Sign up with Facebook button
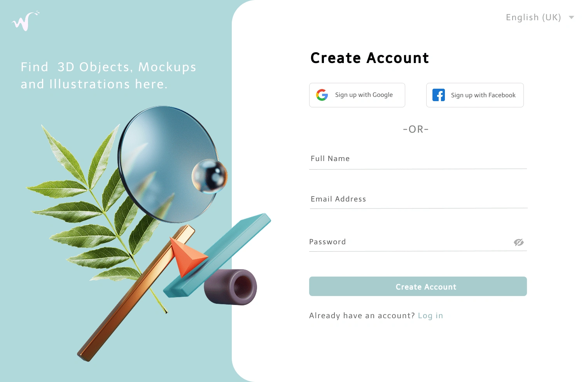The image size is (588, 382). point(475,95)
